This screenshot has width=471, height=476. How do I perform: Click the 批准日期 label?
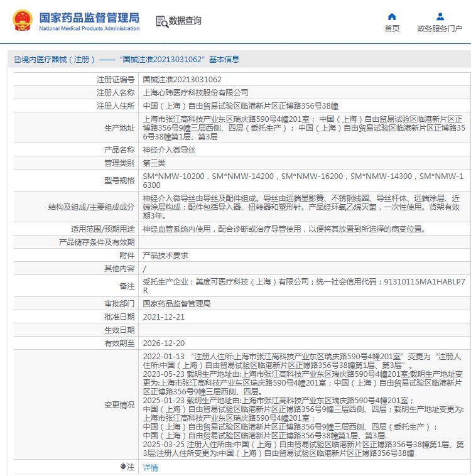click(x=119, y=317)
